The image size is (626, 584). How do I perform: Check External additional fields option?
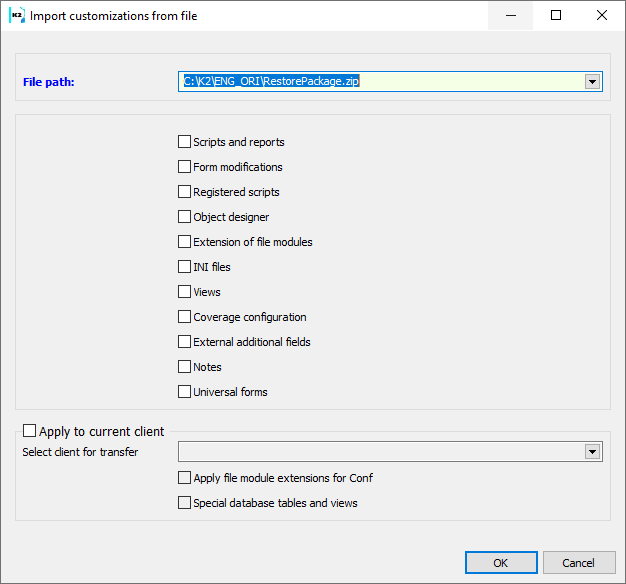click(x=184, y=342)
